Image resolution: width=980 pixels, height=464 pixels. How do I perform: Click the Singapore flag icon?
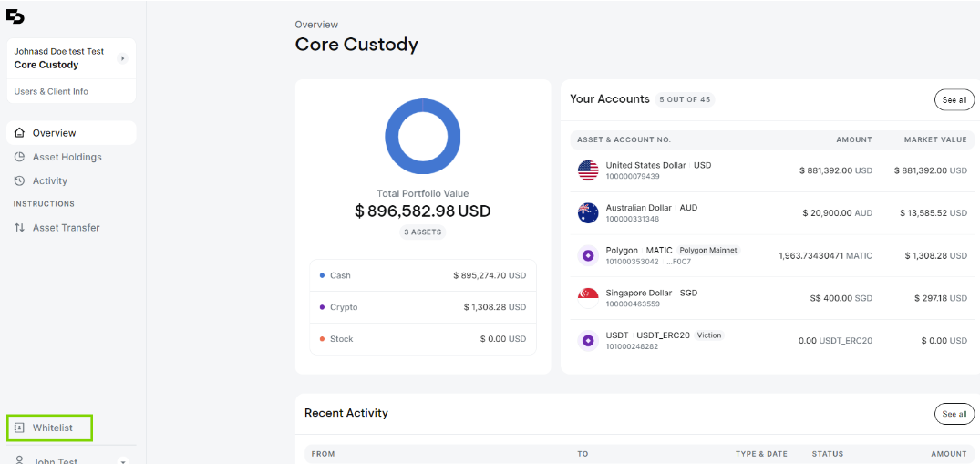point(588,298)
